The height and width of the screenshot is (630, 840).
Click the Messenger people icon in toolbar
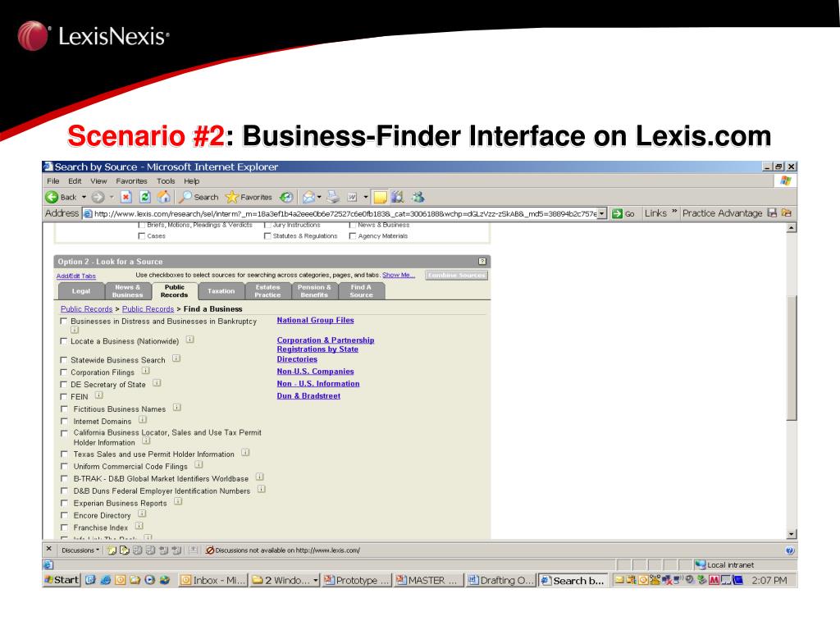[418, 197]
